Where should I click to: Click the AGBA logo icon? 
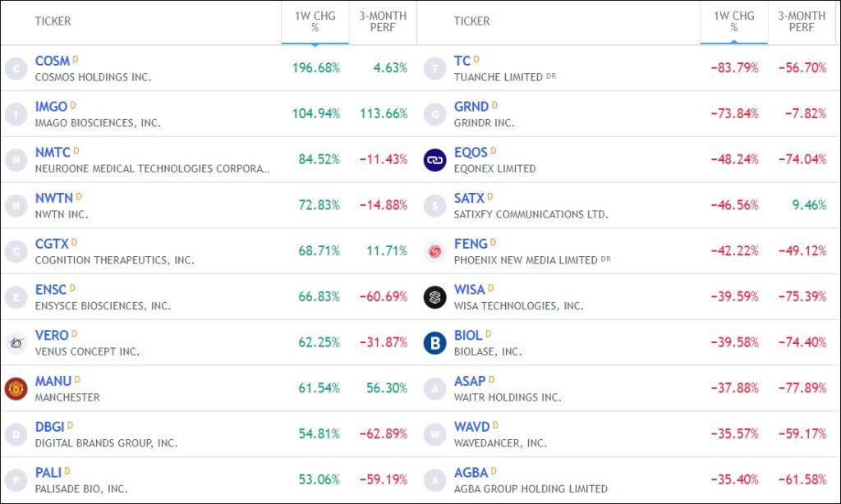point(435,480)
